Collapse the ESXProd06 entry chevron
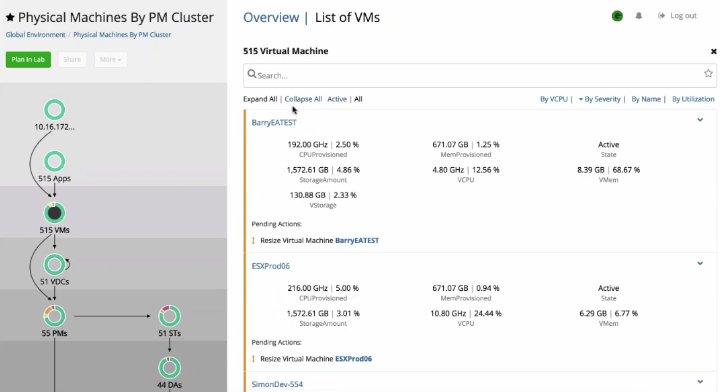Viewport: 720px width, 392px height. point(700,263)
